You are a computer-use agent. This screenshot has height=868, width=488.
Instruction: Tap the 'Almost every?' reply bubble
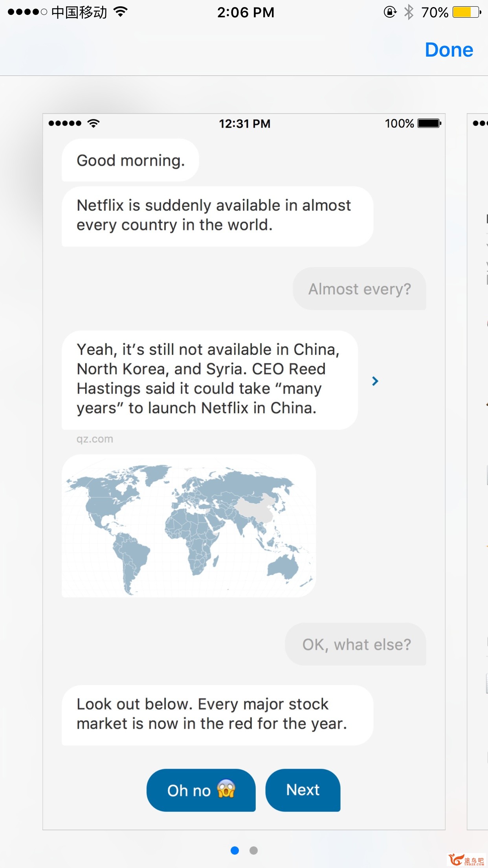pos(360,289)
